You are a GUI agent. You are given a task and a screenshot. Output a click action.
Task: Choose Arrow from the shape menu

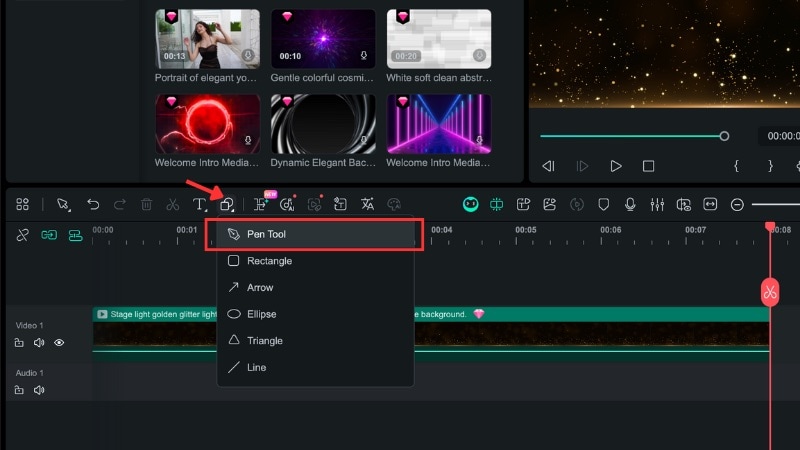click(315, 287)
